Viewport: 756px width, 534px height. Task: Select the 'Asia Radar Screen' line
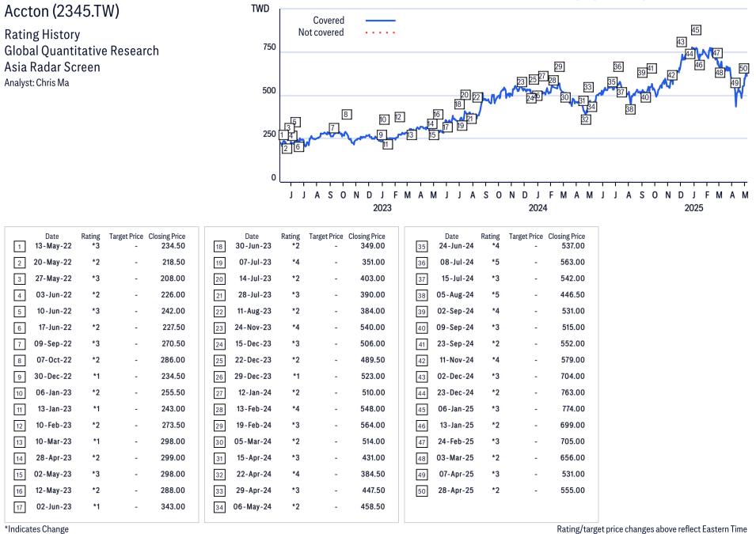click(52, 67)
